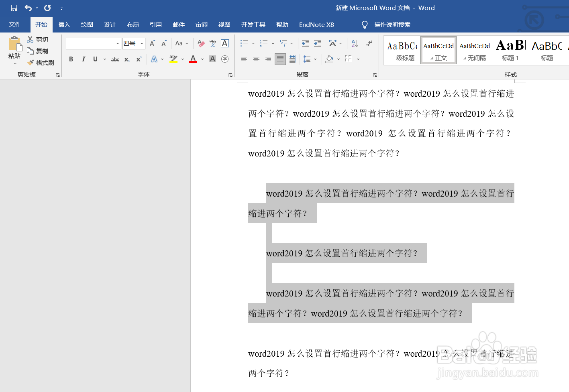569x392 pixels.
Task: Open the multilevel list menu
Action: pyautogui.click(x=286, y=43)
